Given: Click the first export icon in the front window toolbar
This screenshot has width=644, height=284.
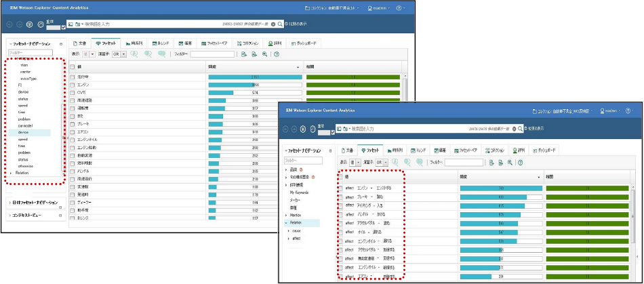Looking at the screenshot, I should pos(491,163).
